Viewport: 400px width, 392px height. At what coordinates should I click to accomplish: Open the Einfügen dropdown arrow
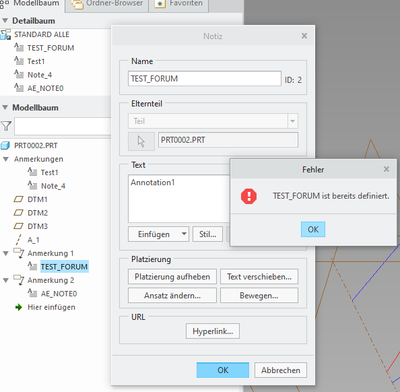184,234
